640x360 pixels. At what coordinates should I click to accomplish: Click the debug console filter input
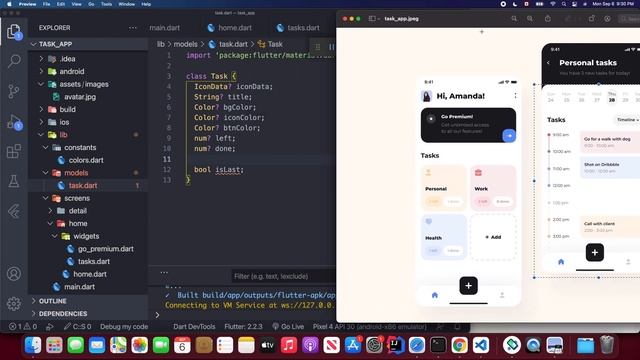point(284,276)
